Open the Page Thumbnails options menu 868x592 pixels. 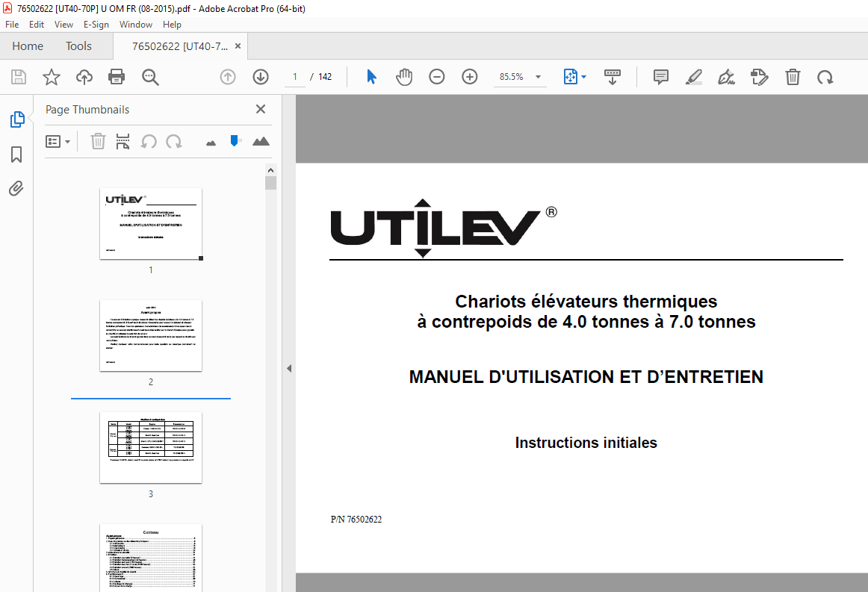point(58,141)
